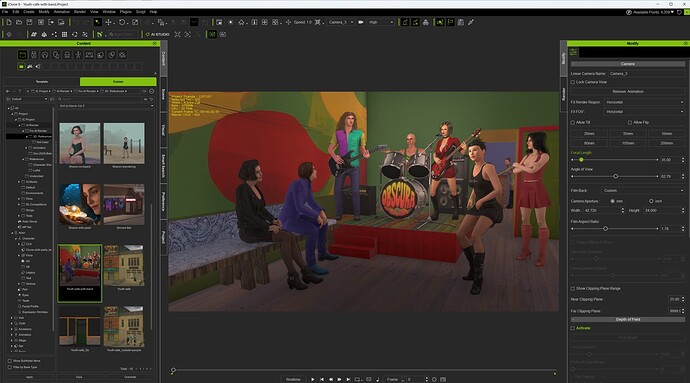Select the Rotate transform tool
This screenshot has height=383, width=690.
tap(122, 22)
